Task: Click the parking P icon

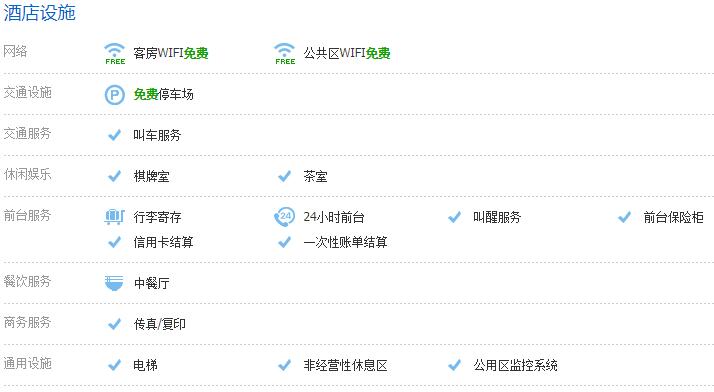Action: tap(114, 95)
